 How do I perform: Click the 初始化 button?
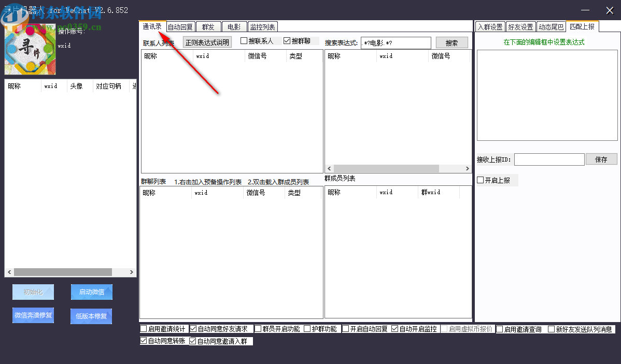33,292
